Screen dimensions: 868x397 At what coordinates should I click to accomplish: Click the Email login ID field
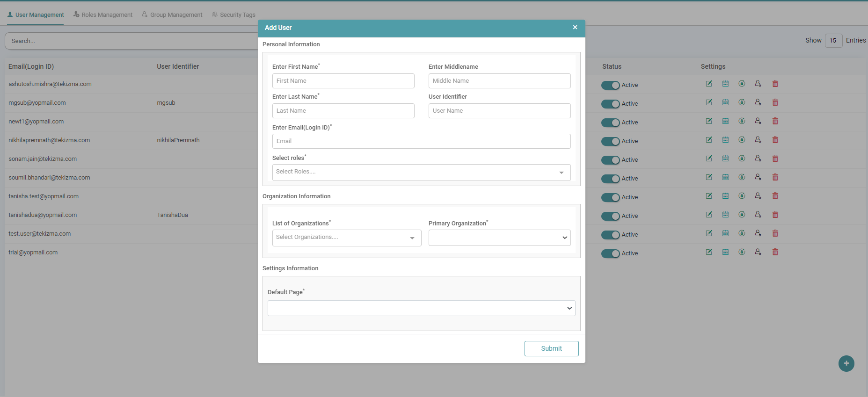point(421,141)
